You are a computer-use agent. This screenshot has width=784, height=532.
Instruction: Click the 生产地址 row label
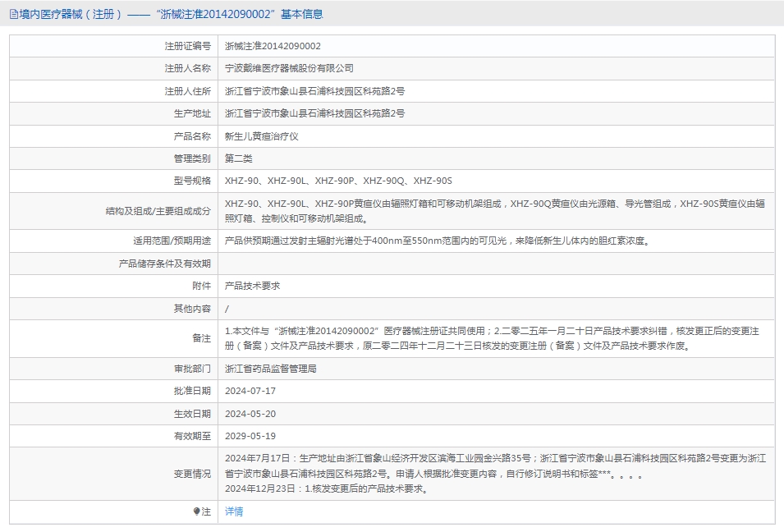coord(192,113)
